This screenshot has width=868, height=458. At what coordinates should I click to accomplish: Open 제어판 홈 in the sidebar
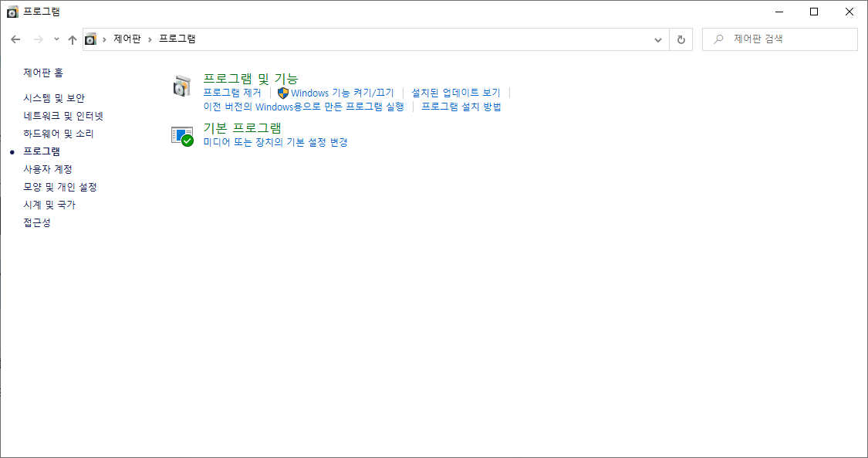pos(43,73)
